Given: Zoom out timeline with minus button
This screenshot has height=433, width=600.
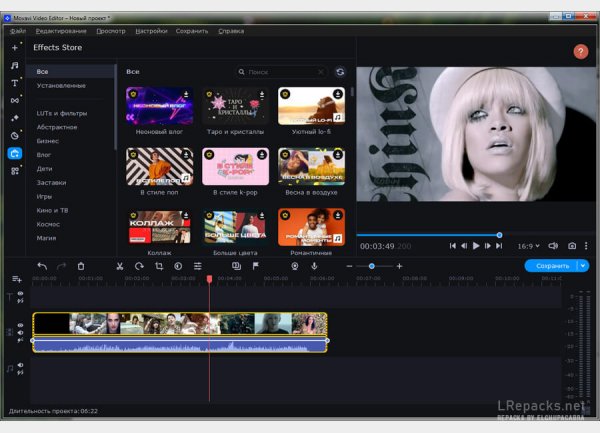Looking at the screenshot, I should (349, 266).
